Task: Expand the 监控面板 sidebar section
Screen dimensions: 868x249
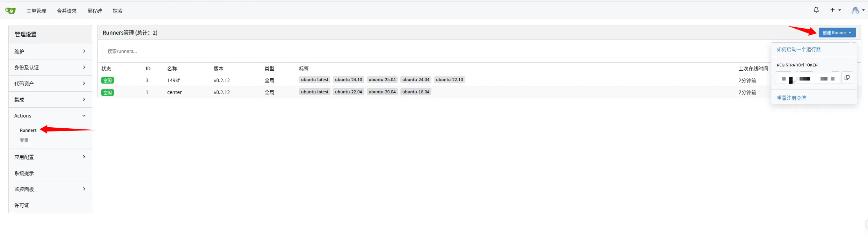Action: 50,189
